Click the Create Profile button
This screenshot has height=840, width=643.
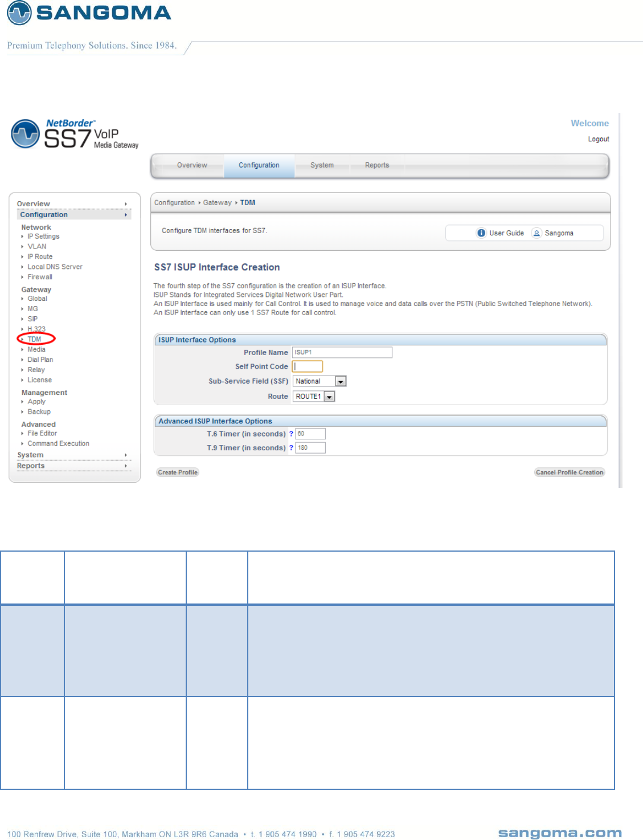[178, 472]
